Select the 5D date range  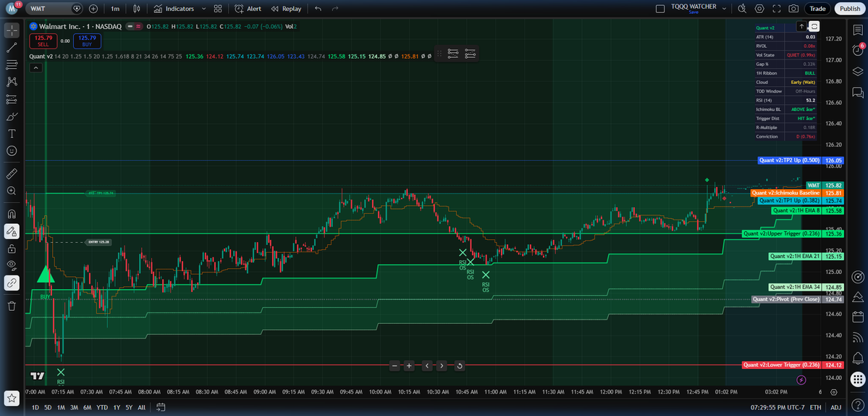49,408
